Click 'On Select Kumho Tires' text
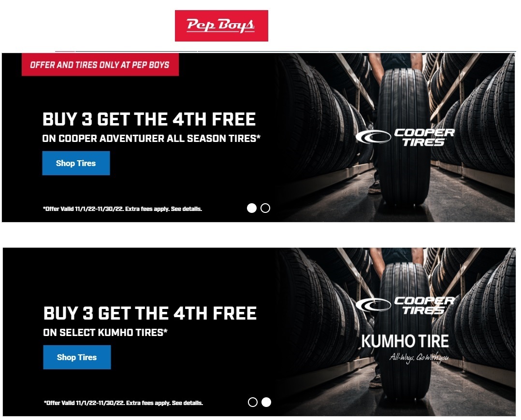The width and height of the screenshot is (521, 420). click(105, 332)
